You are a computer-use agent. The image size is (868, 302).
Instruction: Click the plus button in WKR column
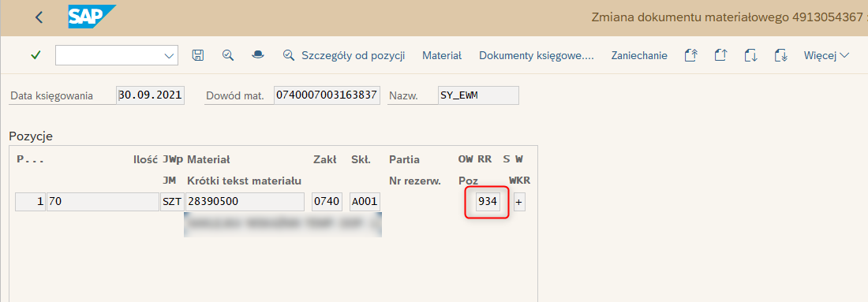pos(518,202)
